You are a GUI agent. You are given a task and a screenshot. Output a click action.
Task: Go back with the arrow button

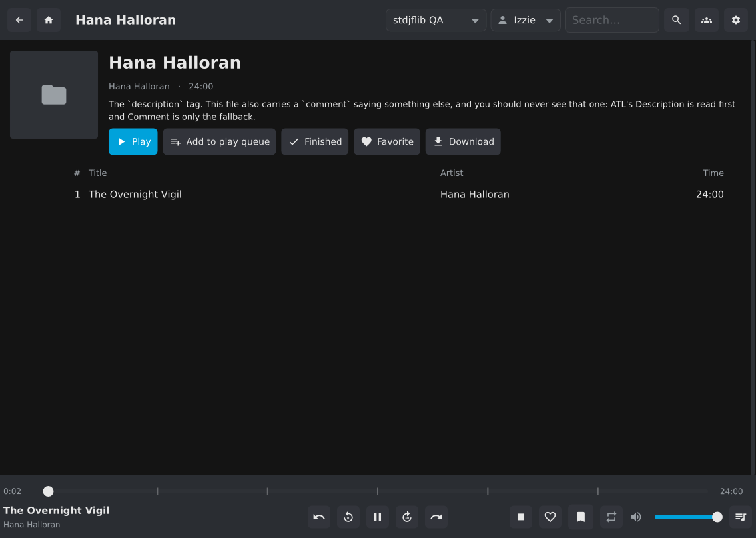(19, 20)
